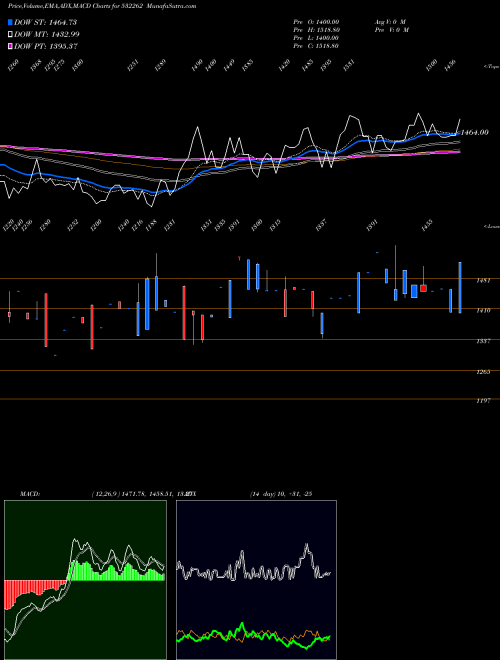Viewport: 500px width, 660px height.
Task: Click the magenta DOW PT legend swatch
Action: (x=10, y=46)
